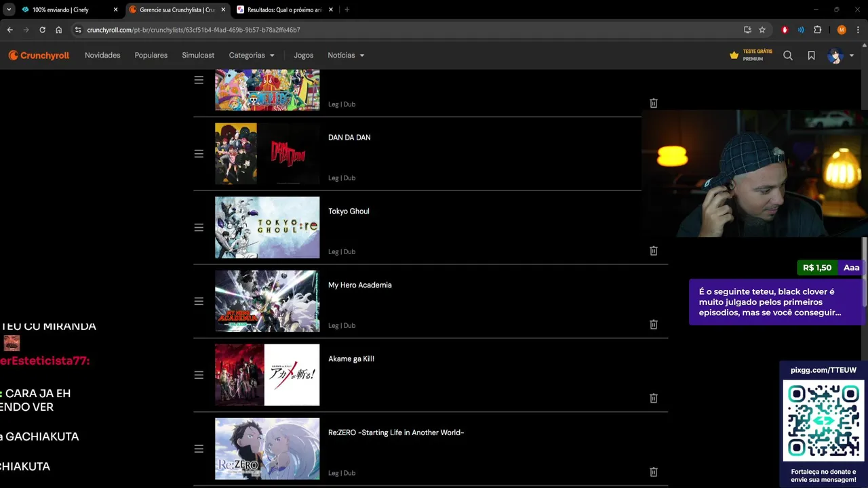Click the Akame ga Kill! reorder handle
The width and height of the screenshot is (868, 488).
(x=199, y=375)
